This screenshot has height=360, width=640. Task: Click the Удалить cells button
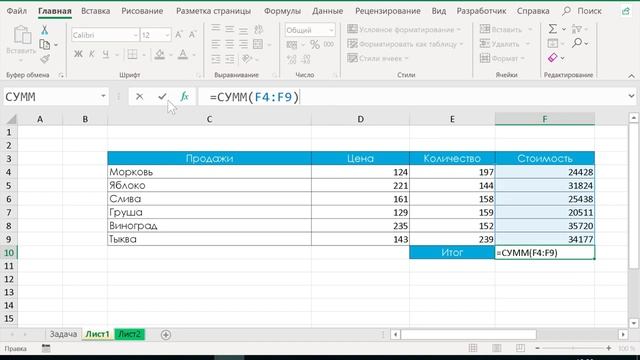click(x=504, y=44)
